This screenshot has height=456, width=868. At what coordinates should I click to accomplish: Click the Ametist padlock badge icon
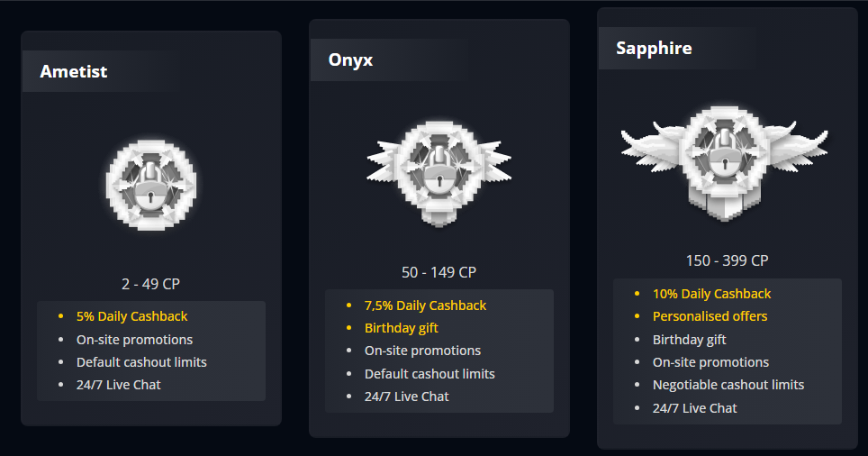click(x=151, y=184)
